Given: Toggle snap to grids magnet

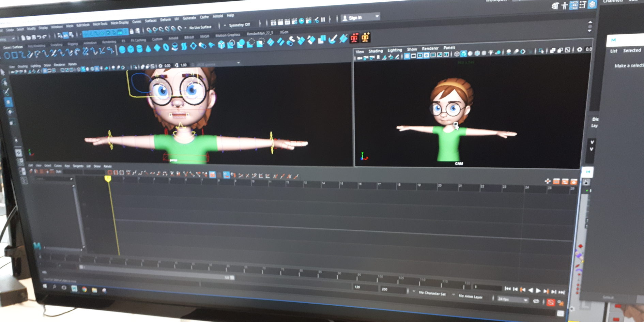Looking at the screenshot, I should click(149, 30).
